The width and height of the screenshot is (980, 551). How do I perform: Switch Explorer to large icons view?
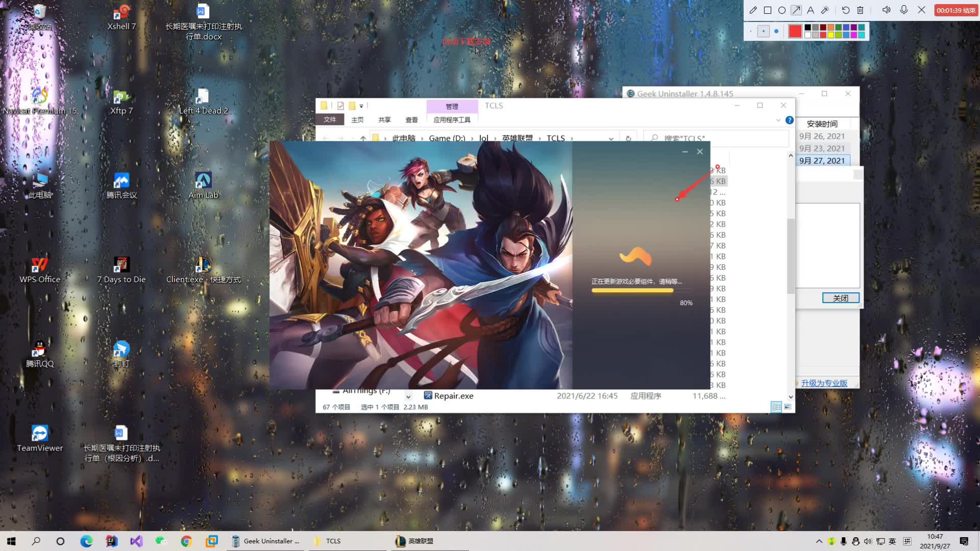point(788,407)
